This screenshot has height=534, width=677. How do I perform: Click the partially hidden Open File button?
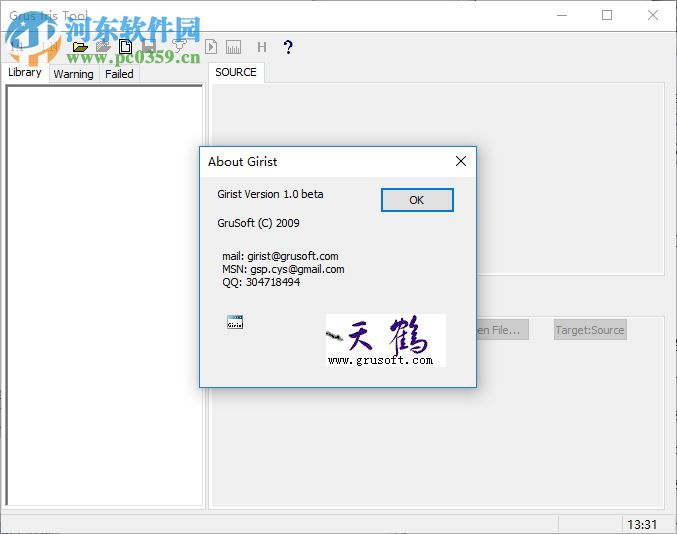[503, 330]
